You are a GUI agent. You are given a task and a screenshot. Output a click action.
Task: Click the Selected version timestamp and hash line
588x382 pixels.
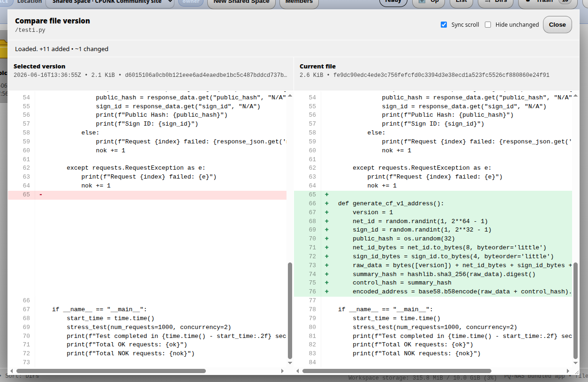pyautogui.click(x=150, y=75)
